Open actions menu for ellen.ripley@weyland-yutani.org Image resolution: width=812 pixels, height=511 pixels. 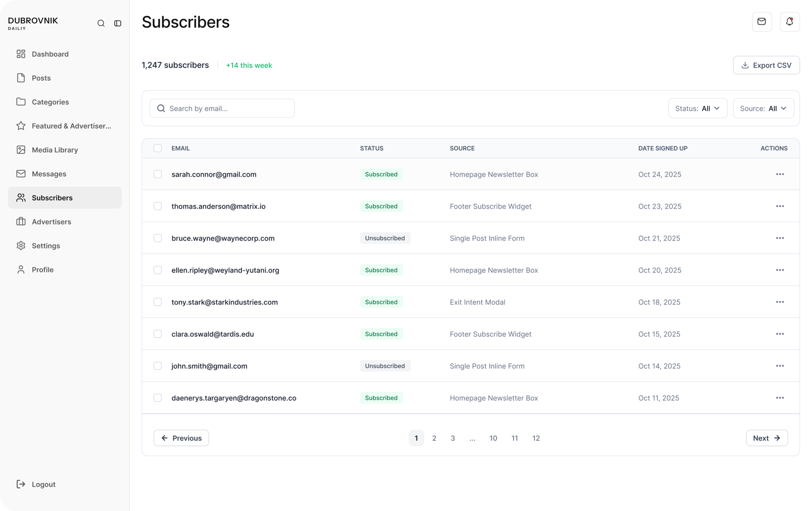coord(780,270)
